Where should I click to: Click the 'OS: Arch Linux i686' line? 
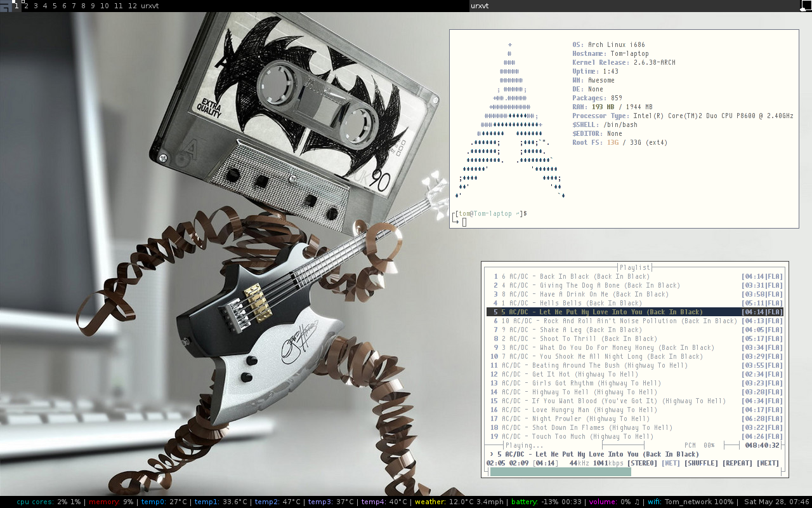click(608, 44)
